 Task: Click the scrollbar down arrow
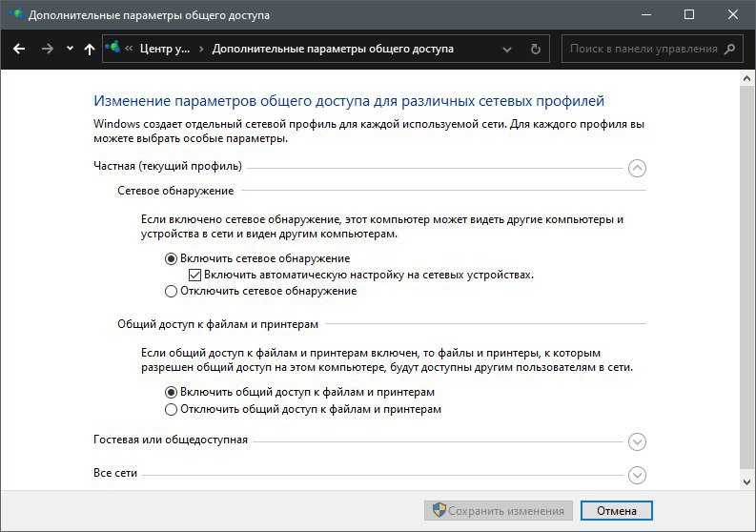click(746, 481)
